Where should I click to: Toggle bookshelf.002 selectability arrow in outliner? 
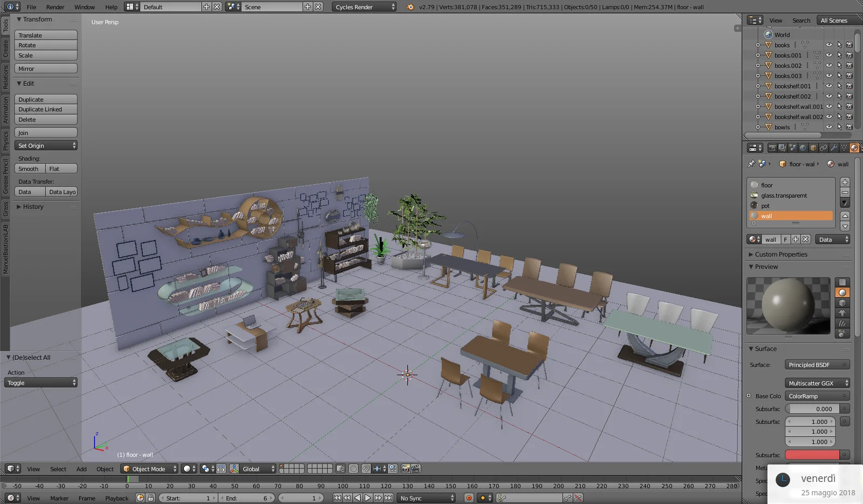[839, 96]
